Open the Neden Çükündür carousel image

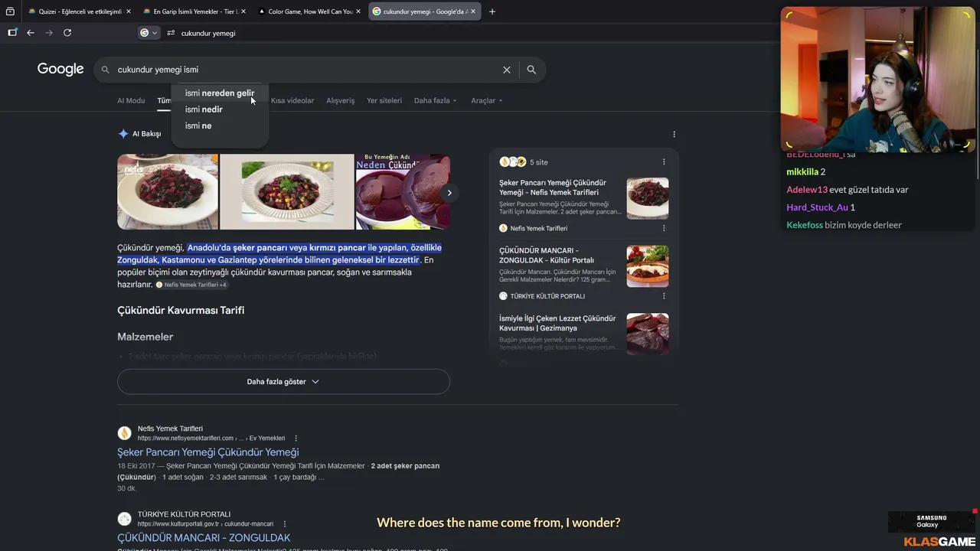point(403,192)
